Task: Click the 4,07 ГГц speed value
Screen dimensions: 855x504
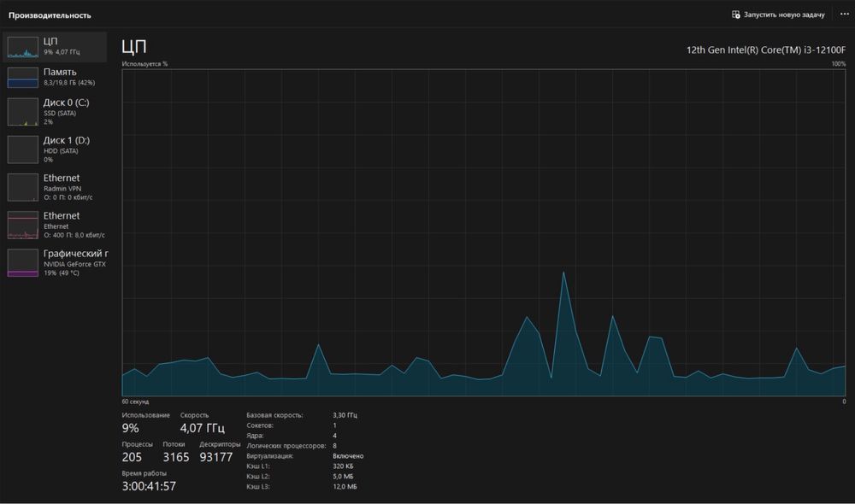Action: [x=203, y=428]
